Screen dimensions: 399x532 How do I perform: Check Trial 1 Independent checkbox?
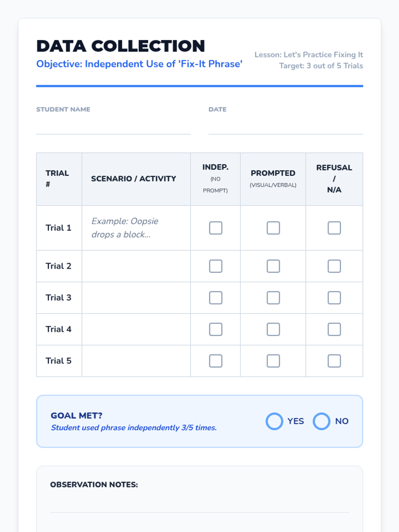tap(215, 228)
